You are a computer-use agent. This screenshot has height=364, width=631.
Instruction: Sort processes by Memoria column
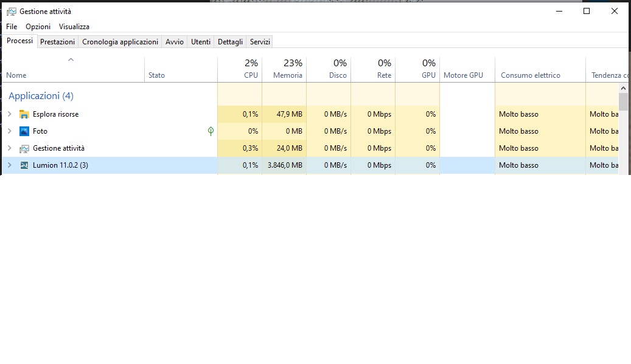[284, 70]
